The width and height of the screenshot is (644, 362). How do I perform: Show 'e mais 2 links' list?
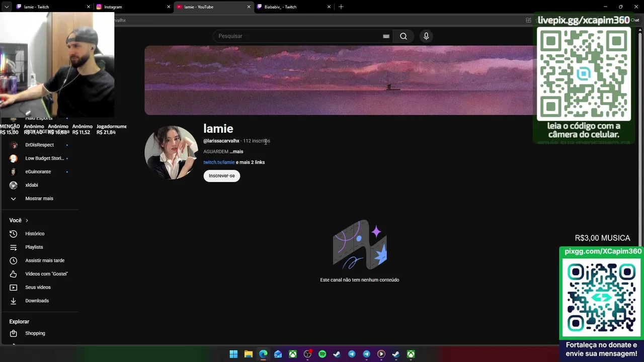click(250, 162)
